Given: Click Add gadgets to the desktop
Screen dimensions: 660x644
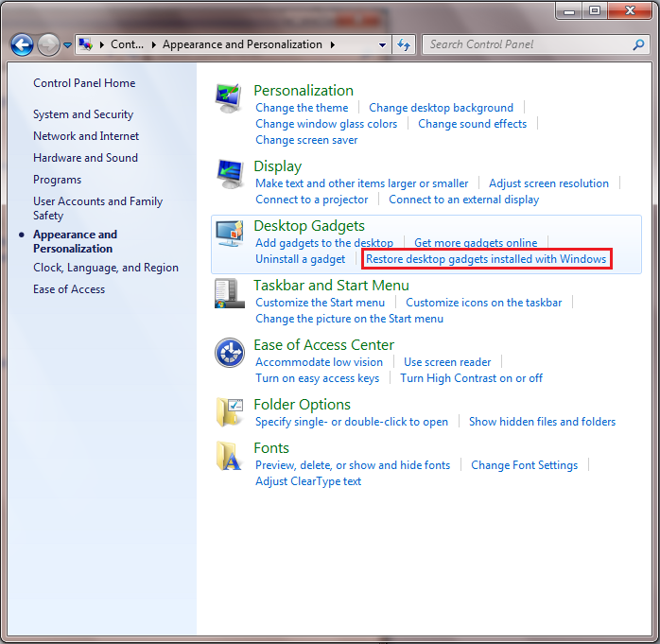Looking at the screenshot, I should (x=324, y=243).
